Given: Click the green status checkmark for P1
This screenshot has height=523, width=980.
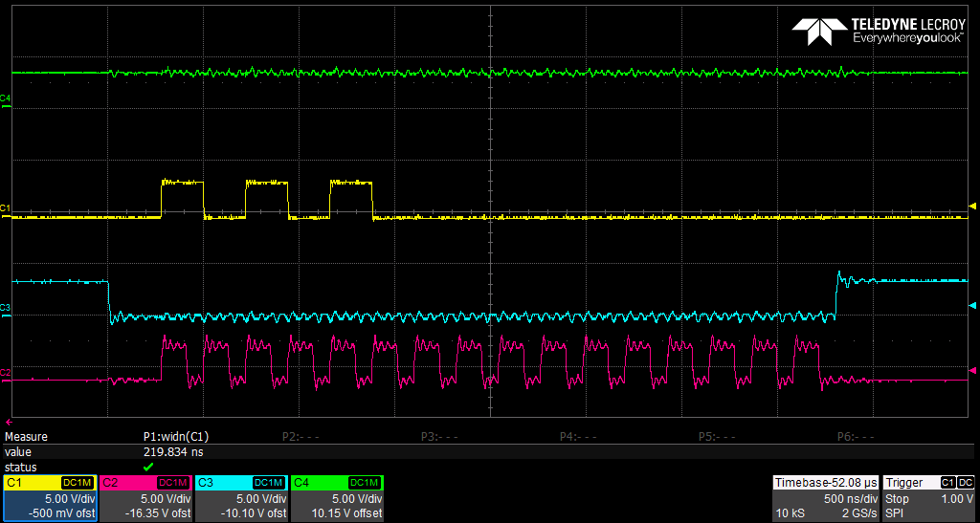Looking at the screenshot, I should point(148,467).
